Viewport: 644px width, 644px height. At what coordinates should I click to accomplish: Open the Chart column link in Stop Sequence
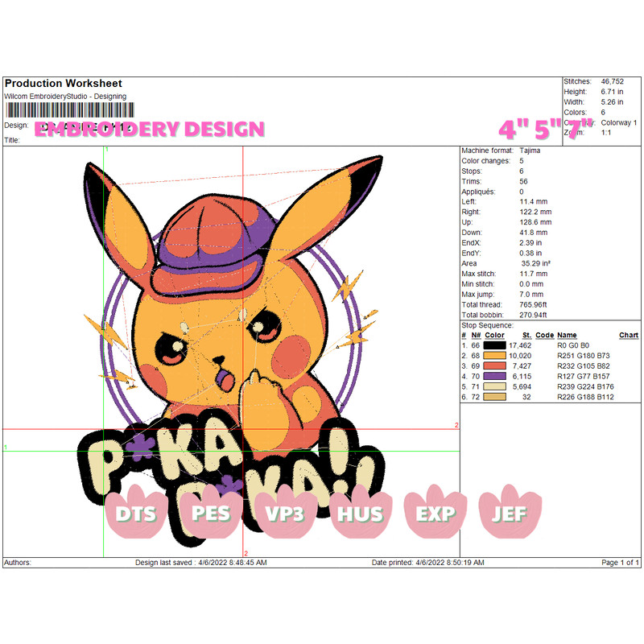pos(628,335)
